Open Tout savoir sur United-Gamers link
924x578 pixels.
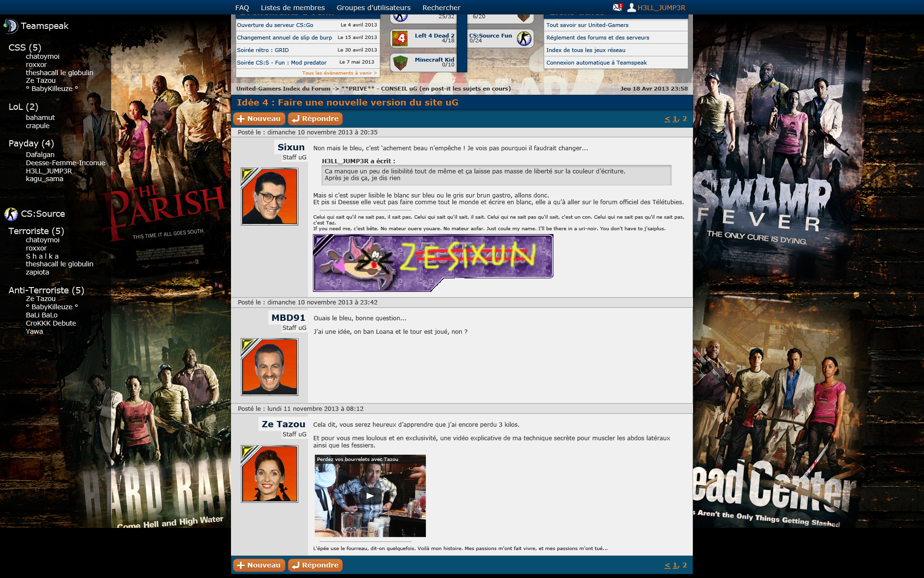click(x=587, y=25)
